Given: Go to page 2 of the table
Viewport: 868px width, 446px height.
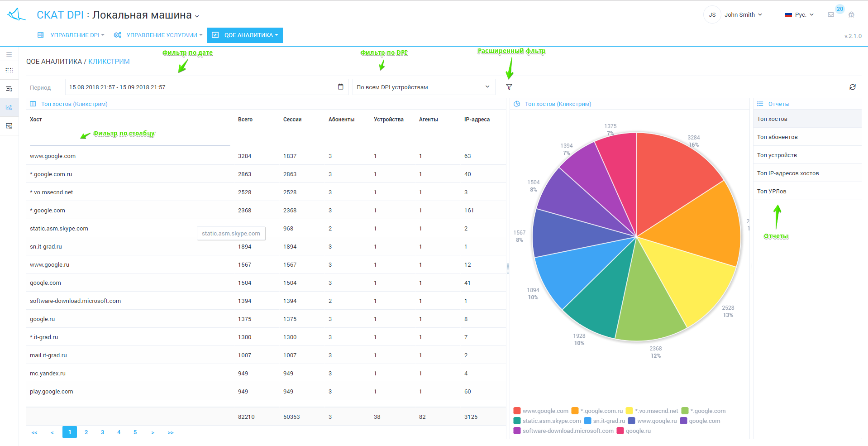Looking at the screenshot, I should click(86, 432).
